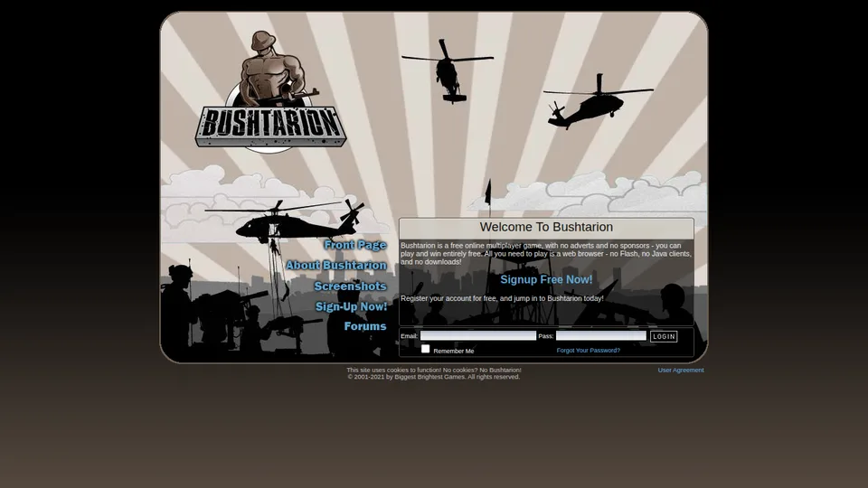Focus the Pass input field
This screenshot has height=488, width=868.
tap(601, 336)
